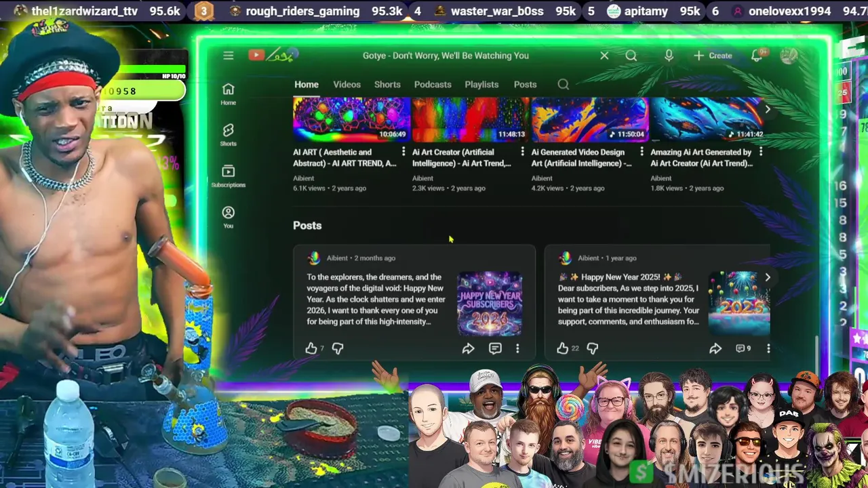
Task: Open the You section in the sidebar
Action: (229, 217)
